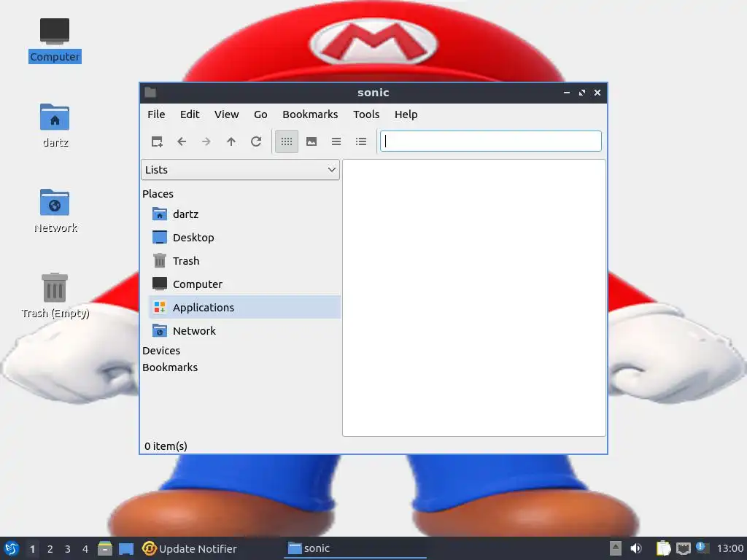Switch to workspace 1
This screenshot has width=747, height=560.
point(32,549)
